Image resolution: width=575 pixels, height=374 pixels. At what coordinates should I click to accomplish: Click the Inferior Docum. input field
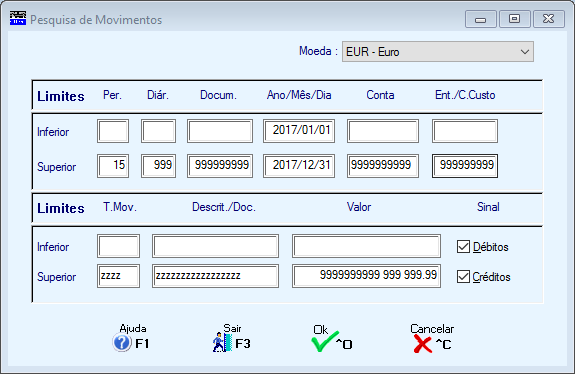[220, 131]
